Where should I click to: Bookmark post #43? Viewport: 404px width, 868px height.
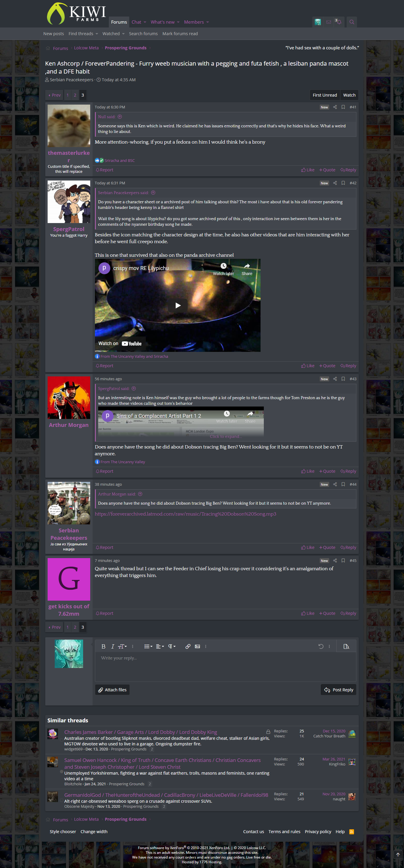343,379
